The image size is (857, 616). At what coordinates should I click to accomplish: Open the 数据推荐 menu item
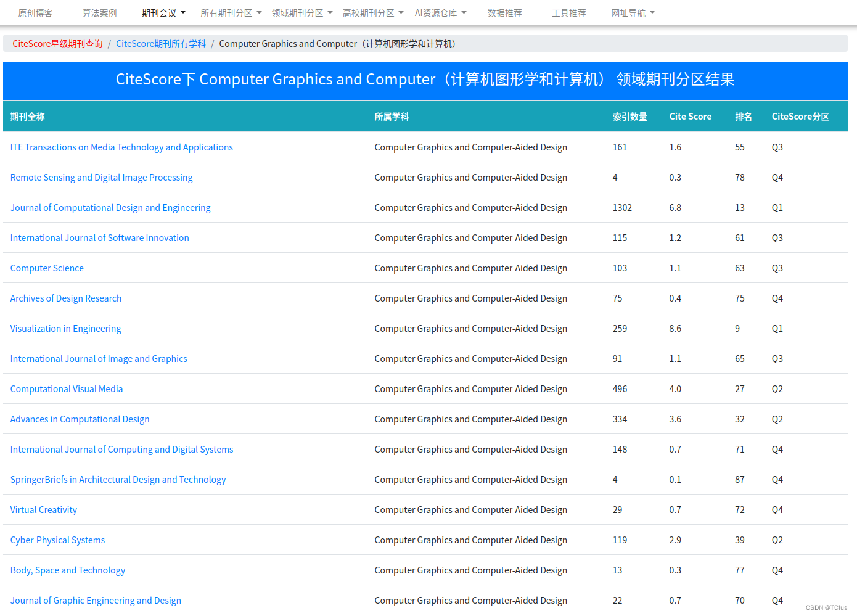pos(504,13)
